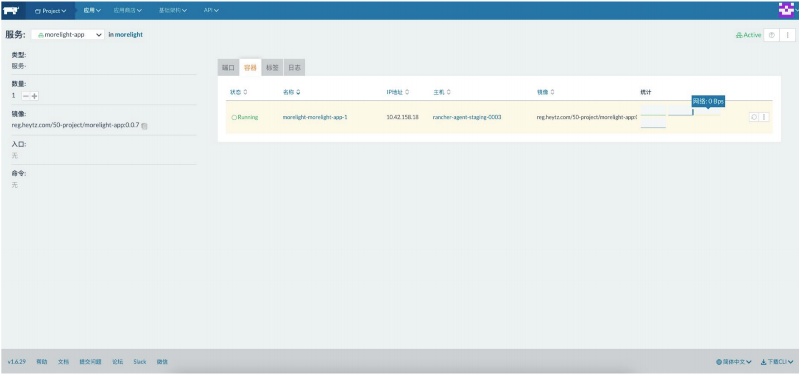Open the Project environment dropdown

point(51,11)
